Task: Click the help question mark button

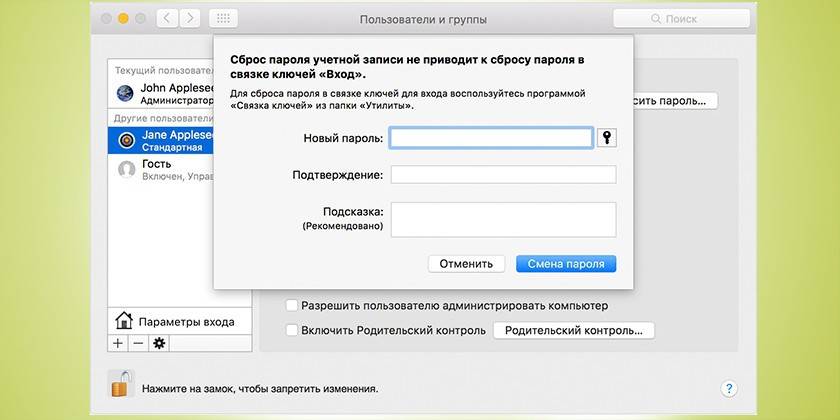Action: click(x=728, y=389)
